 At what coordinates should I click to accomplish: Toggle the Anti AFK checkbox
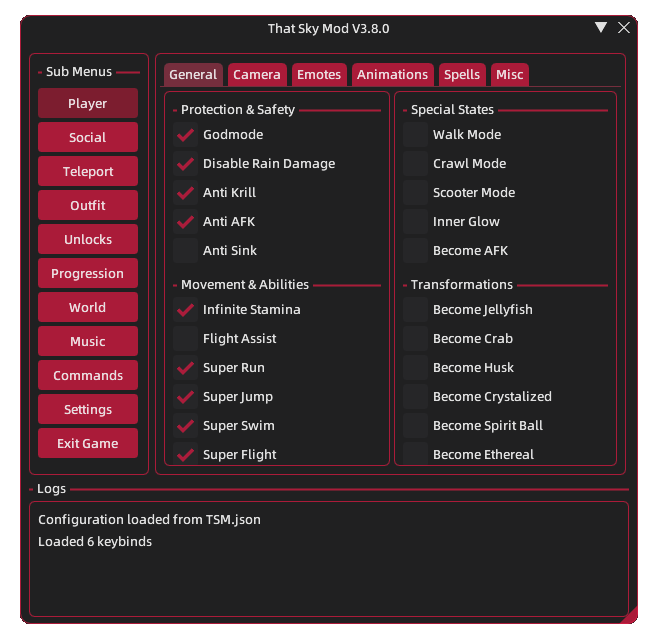185,222
